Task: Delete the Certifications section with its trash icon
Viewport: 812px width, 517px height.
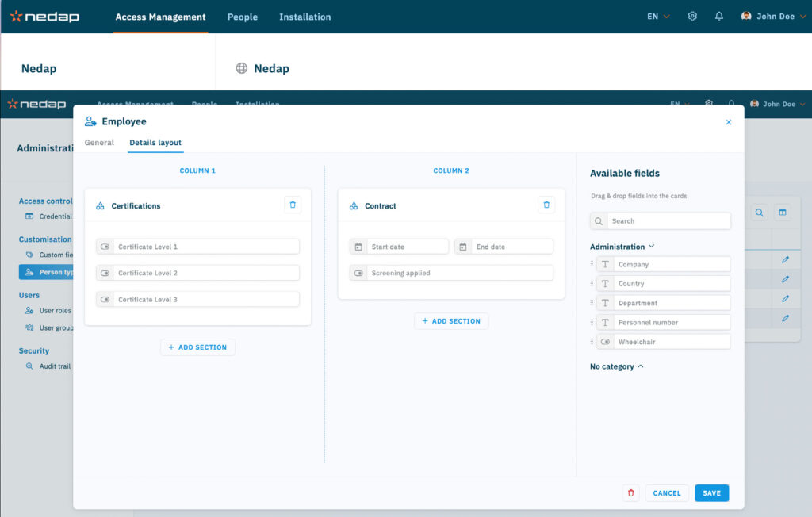Action: click(x=293, y=205)
